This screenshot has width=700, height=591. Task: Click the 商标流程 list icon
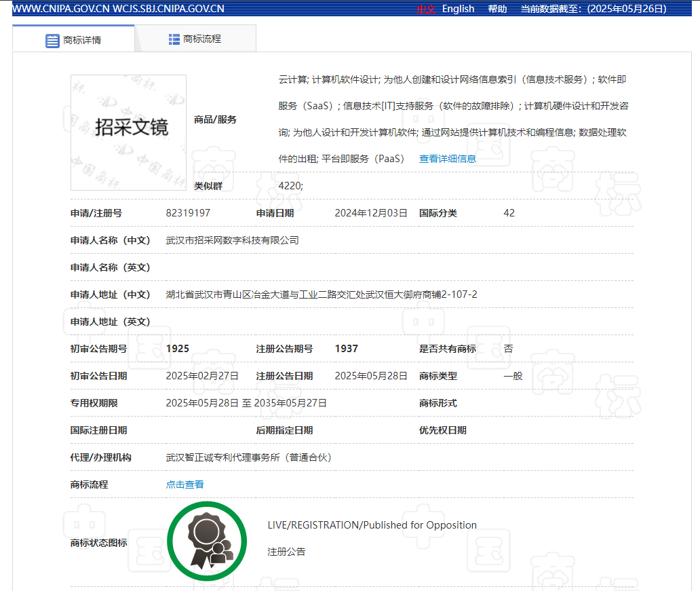point(174,39)
